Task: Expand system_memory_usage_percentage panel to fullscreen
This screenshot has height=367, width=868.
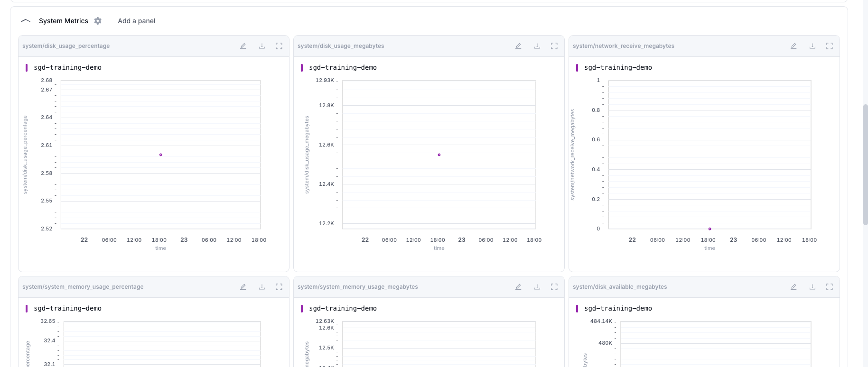Action: (x=279, y=287)
